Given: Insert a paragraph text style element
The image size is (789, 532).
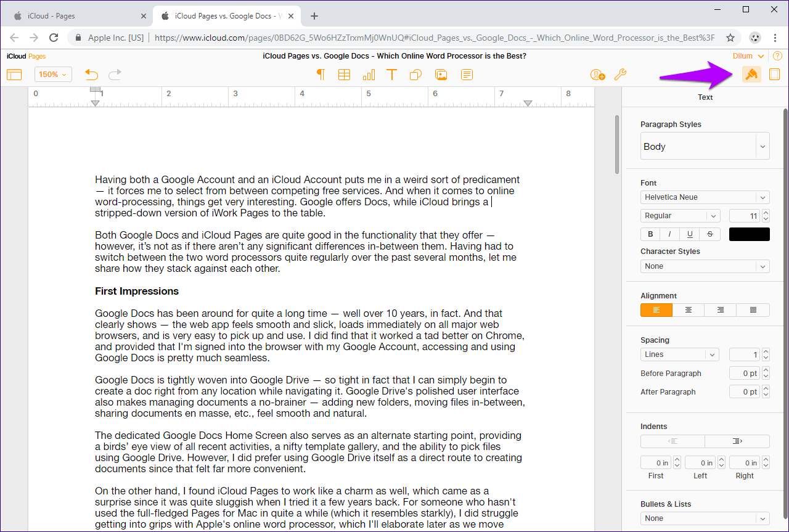Looking at the screenshot, I should pyautogui.click(x=321, y=75).
